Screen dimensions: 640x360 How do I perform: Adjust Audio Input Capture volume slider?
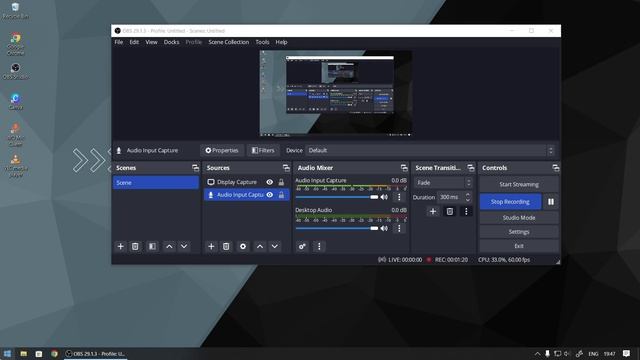[337, 197]
